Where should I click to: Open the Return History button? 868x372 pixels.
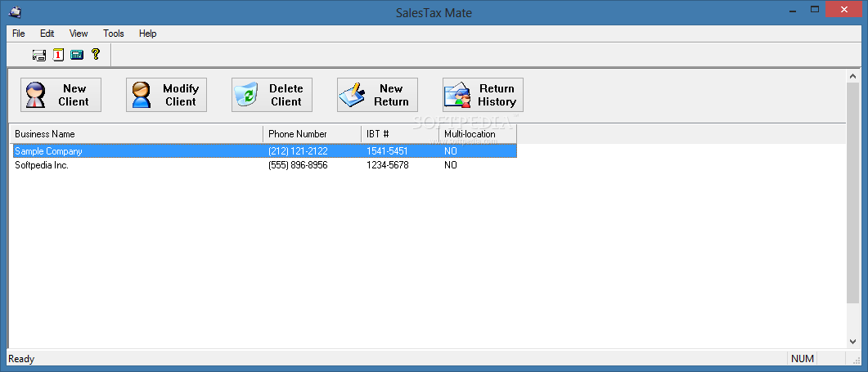(483, 95)
